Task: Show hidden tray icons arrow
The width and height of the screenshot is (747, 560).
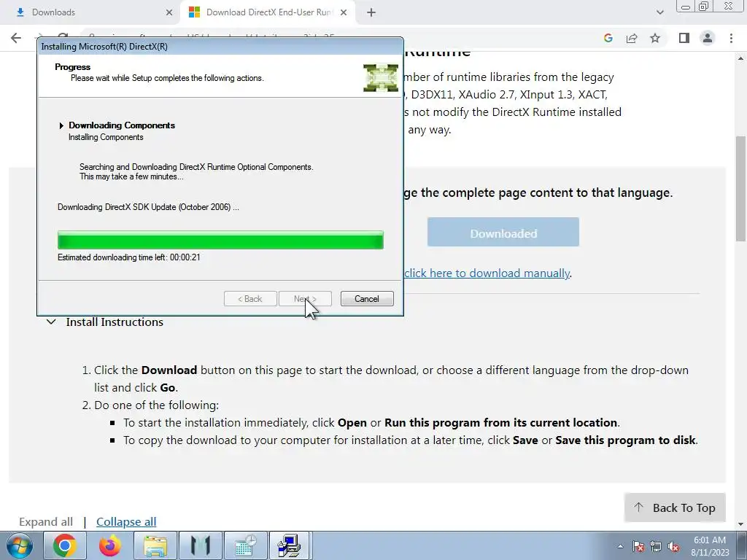Action: click(x=620, y=547)
